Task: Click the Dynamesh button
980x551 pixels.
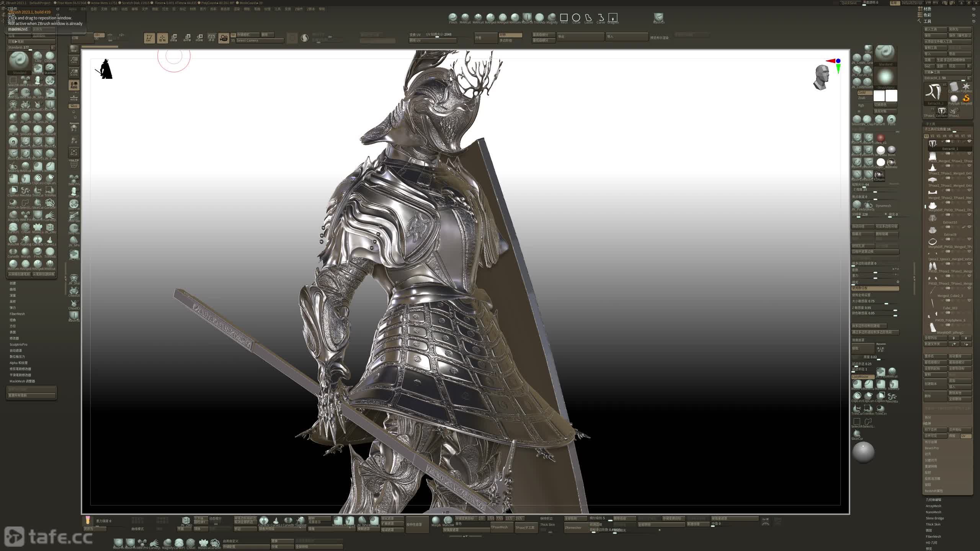Action: click(883, 205)
